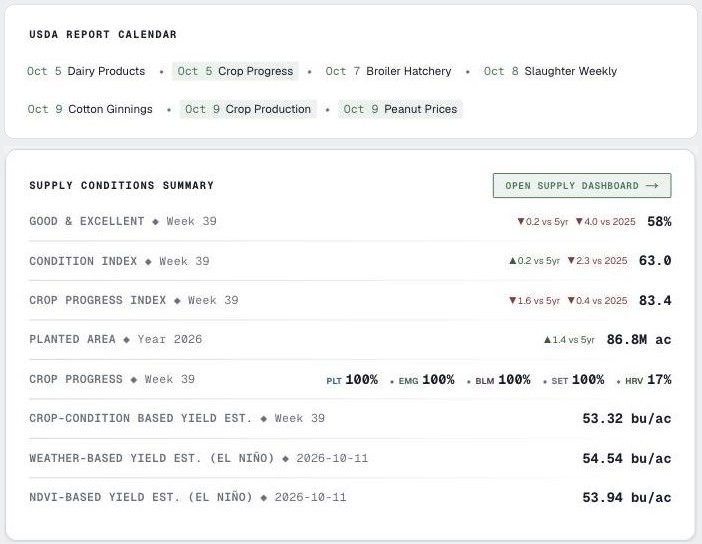The width and height of the screenshot is (702, 544).
Task: Open the Oct 9 Peanut Prices report
Action: click(x=400, y=109)
